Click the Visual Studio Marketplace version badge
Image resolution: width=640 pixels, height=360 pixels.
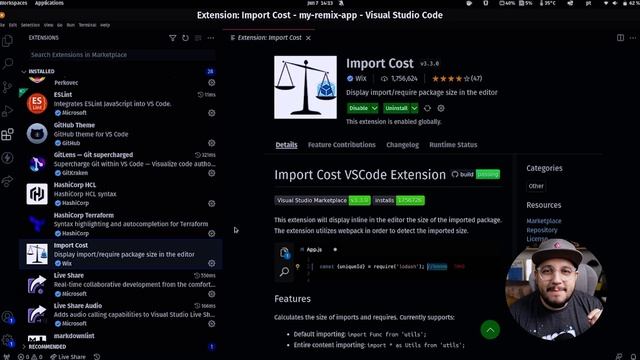tap(322, 200)
